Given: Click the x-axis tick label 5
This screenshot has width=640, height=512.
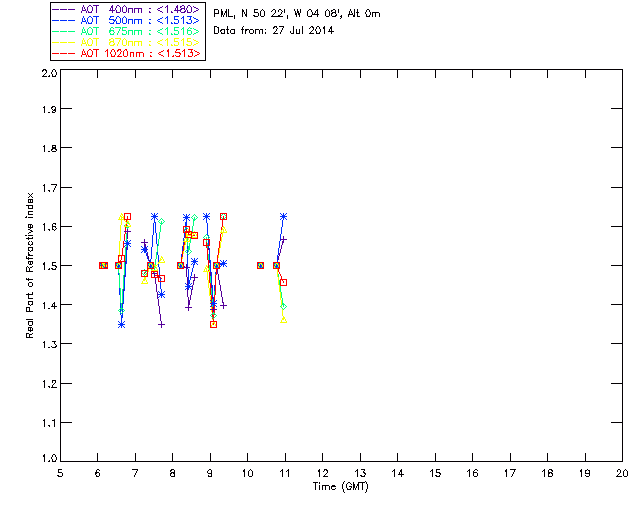Looking at the screenshot, I should point(60,473).
